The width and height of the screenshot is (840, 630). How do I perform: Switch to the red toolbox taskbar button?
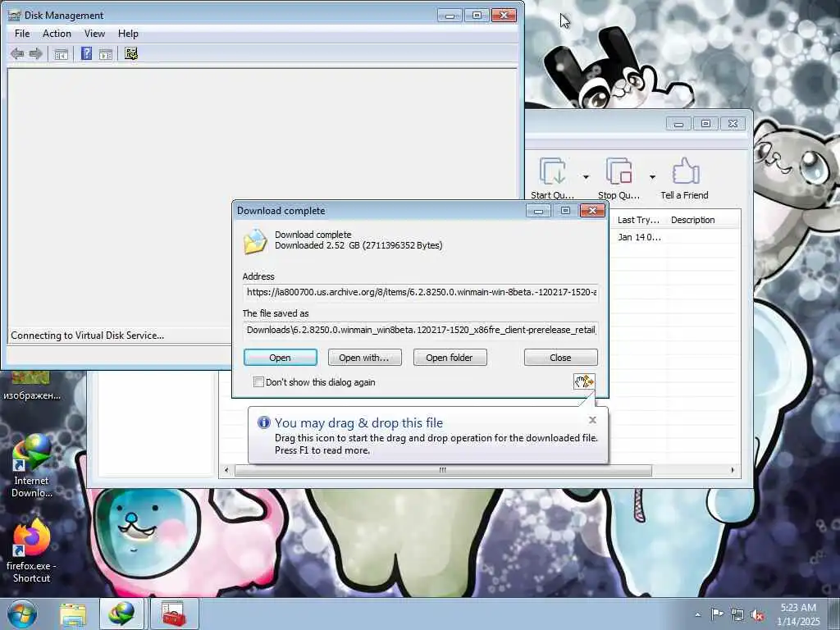point(174,614)
